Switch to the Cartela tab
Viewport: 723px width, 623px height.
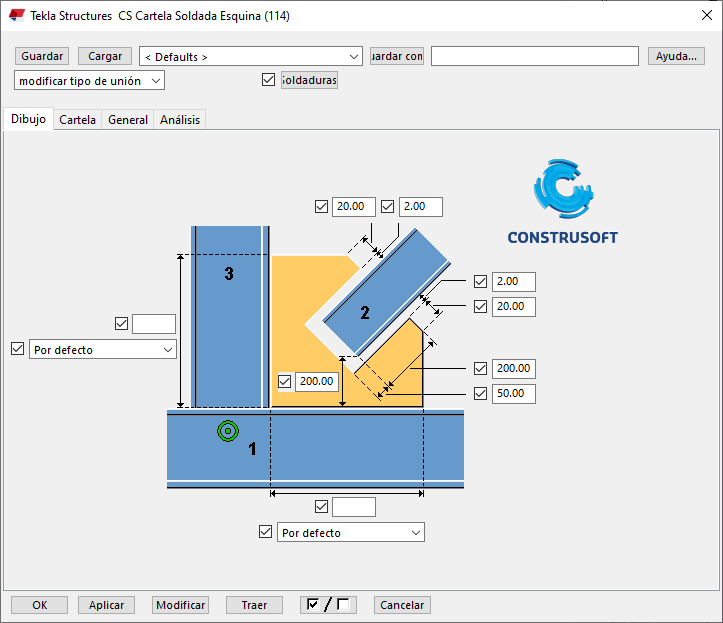tap(77, 120)
